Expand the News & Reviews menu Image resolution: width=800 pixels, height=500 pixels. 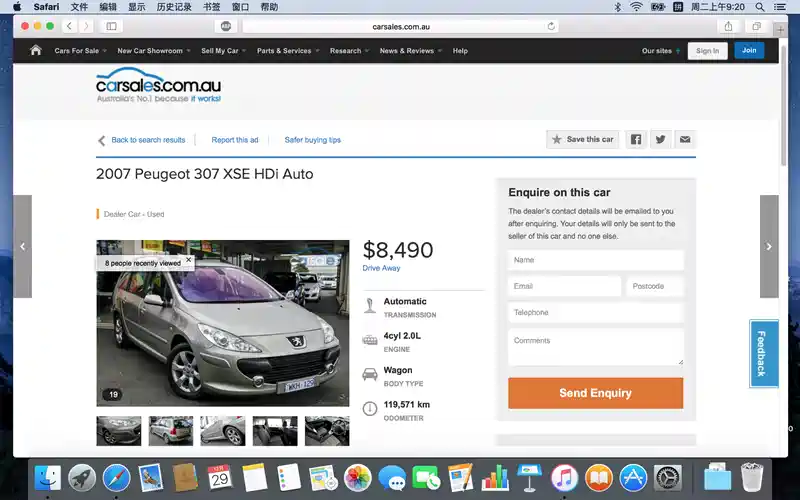tap(411, 51)
